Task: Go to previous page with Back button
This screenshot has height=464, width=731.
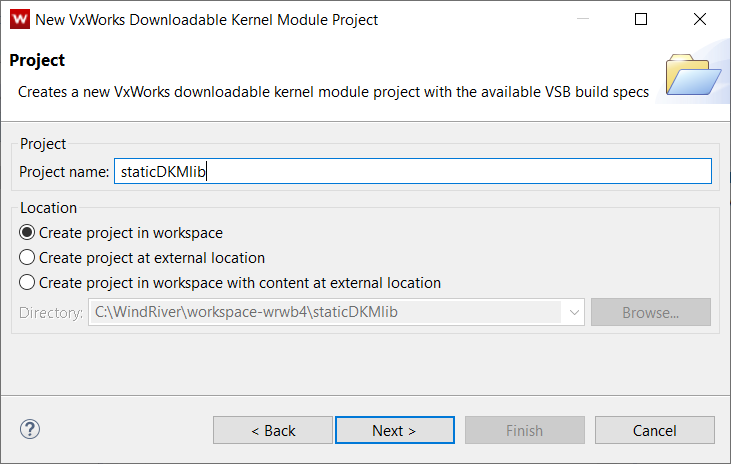Action: 273,430
